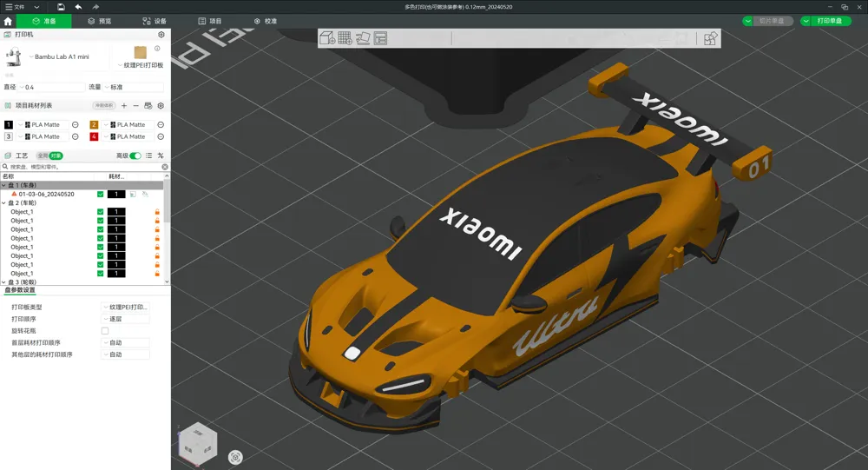Open filament 4 PLA Matte dropdown
The height and width of the screenshot is (470, 868).
pos(128,136)
